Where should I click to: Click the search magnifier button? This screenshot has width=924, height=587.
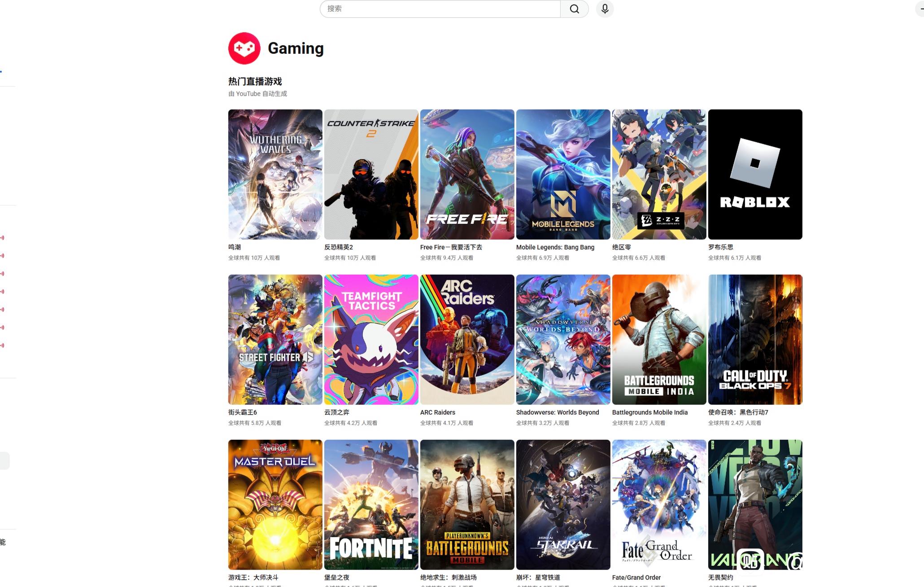tap(574, 9)
